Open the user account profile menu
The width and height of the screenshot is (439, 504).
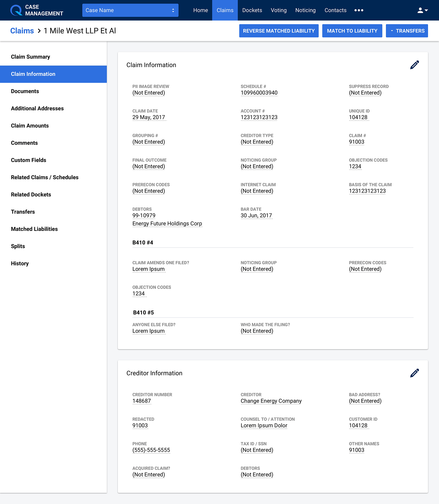pyautogui.click(x=422, y=10)
